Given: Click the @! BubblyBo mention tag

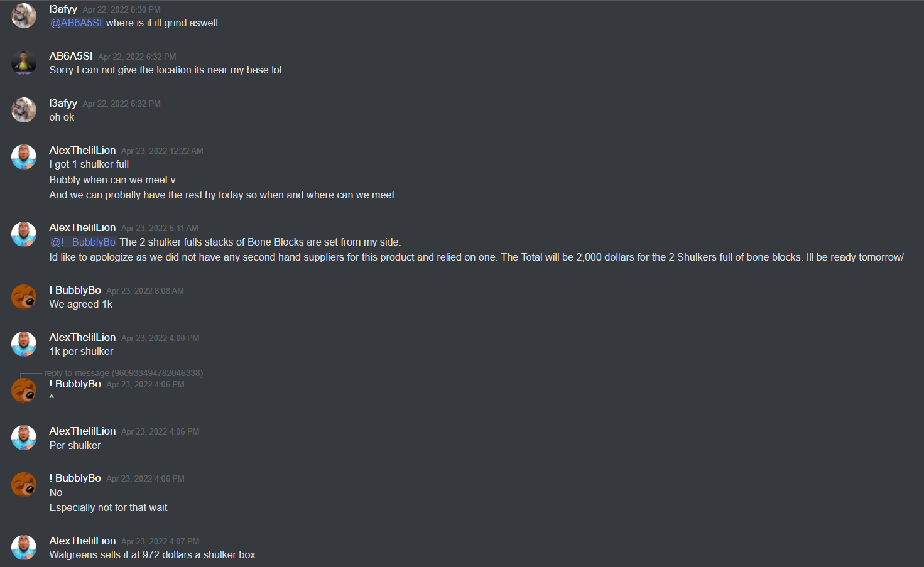Looking at the screenshot, I should coord(83,242).
